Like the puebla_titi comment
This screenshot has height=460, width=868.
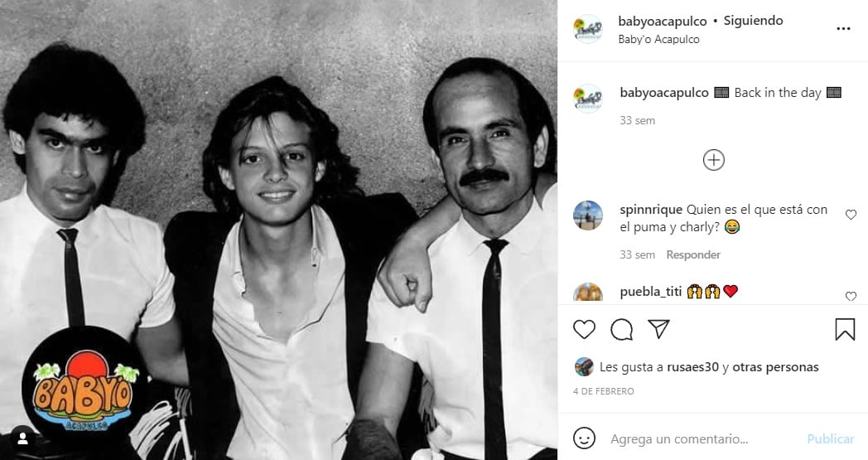[x=851, y=296]
